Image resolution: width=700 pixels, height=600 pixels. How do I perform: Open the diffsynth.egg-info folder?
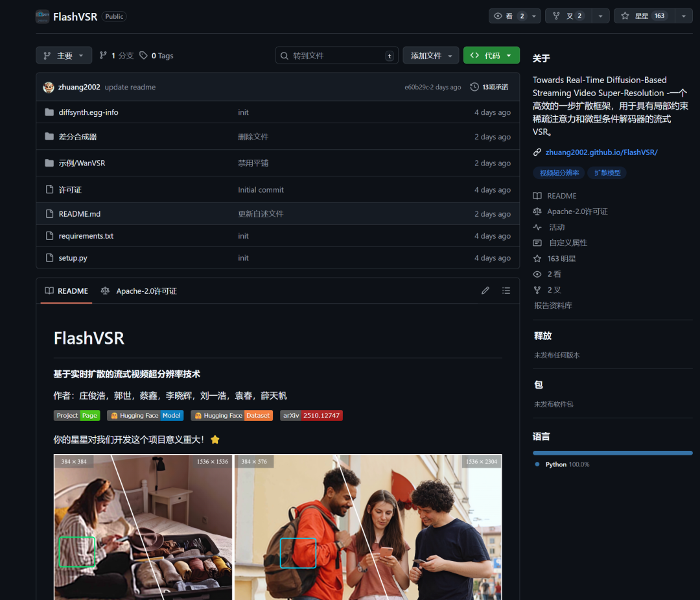coord(88,112)
